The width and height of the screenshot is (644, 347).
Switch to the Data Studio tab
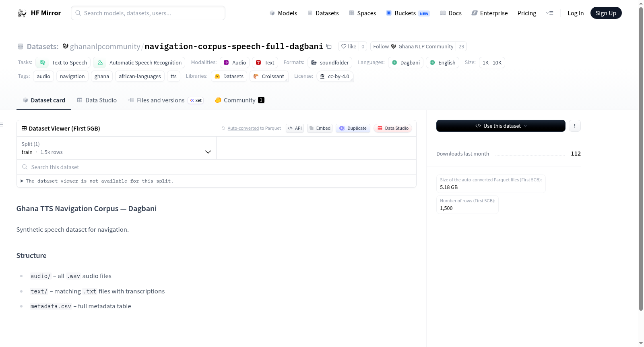point(97,100)
